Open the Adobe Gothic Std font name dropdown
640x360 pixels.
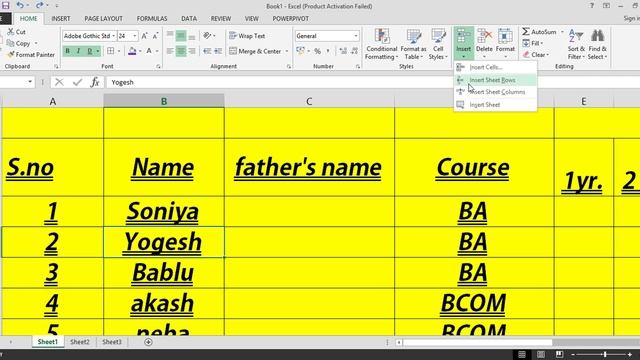[x=113, y=36]
